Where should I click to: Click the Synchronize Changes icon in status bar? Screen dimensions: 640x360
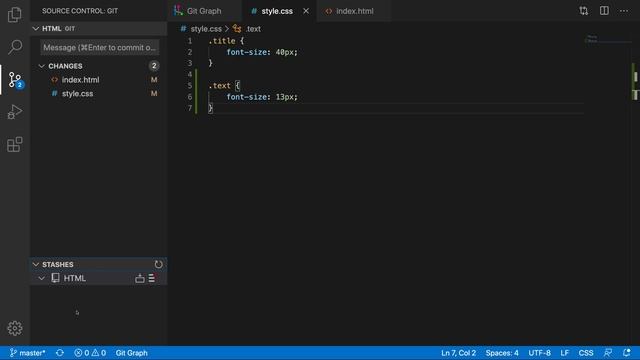click(60, 353)
